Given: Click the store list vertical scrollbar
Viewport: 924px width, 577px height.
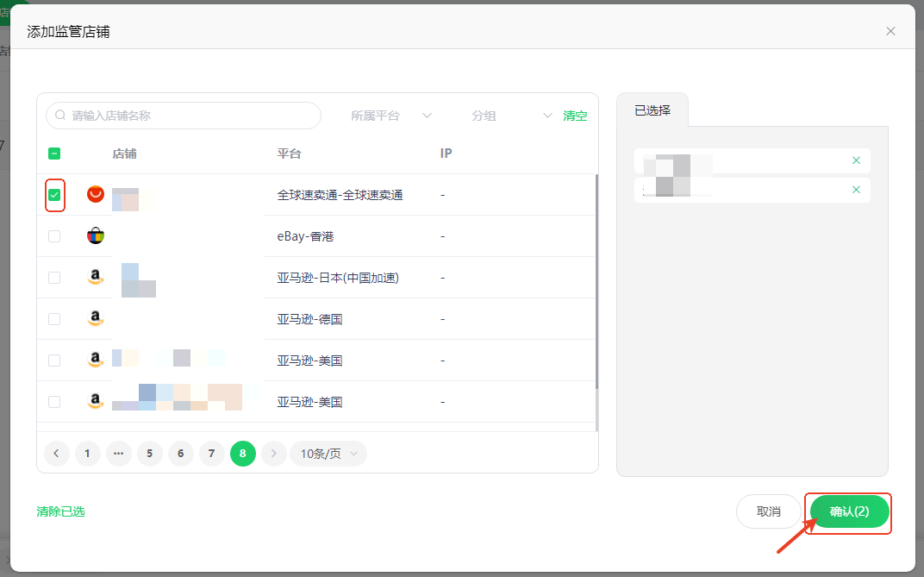Looking at the screenshot, I should click(596, 282).
